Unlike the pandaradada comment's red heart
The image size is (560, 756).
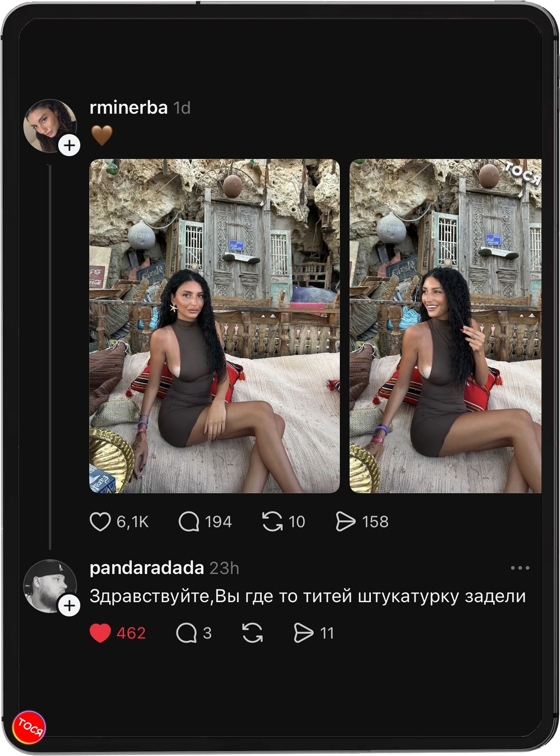pos(100,633)
